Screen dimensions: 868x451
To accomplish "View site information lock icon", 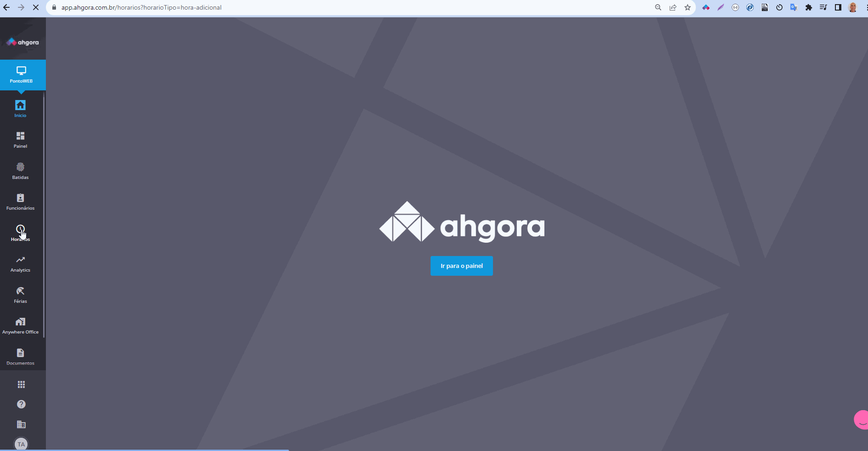I will [54, 7].
